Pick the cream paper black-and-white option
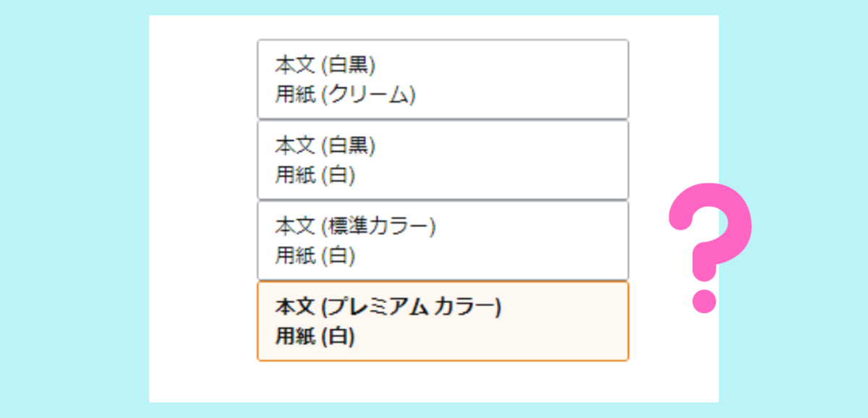 click(443, 78)
